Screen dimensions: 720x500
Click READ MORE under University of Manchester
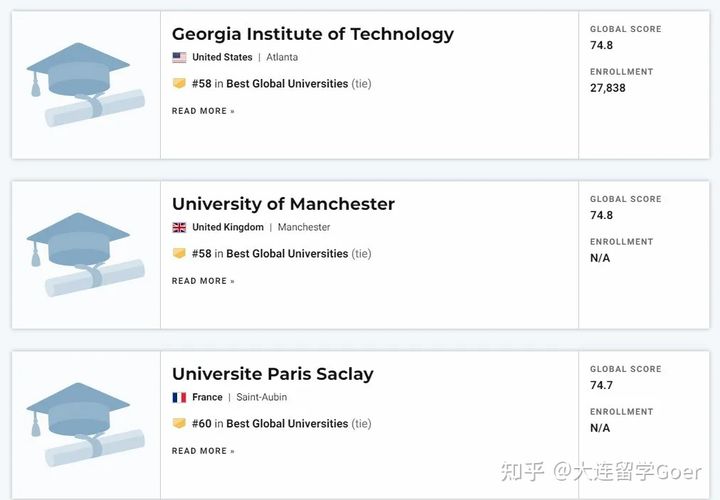click(203, 281)
